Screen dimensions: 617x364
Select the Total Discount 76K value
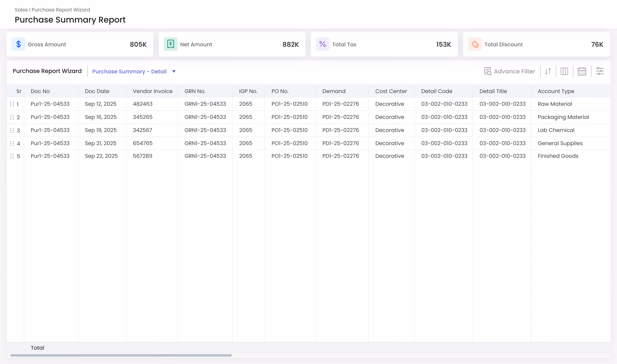(597, 44)
